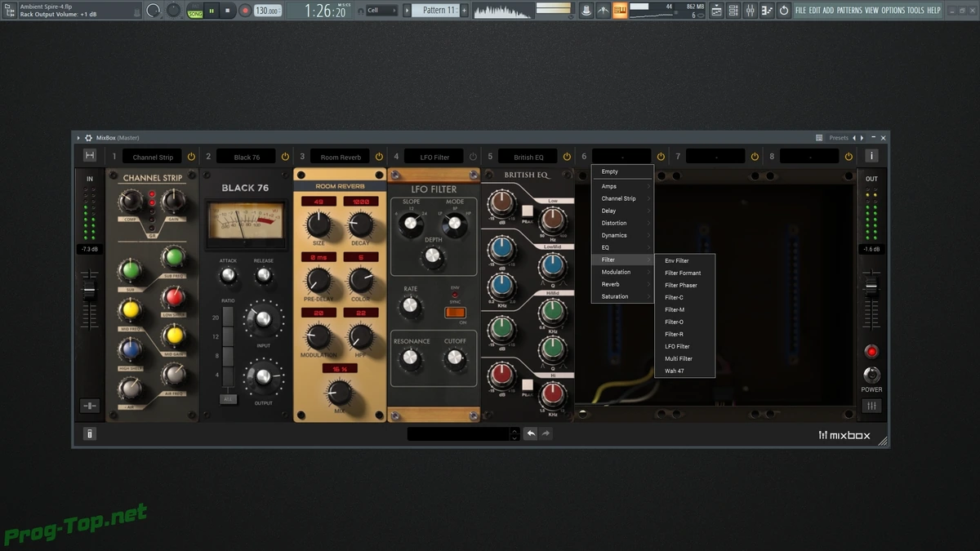Click the undo arrow in MixBox footer
Screen dimensions: 980x551
coord(531,434)
